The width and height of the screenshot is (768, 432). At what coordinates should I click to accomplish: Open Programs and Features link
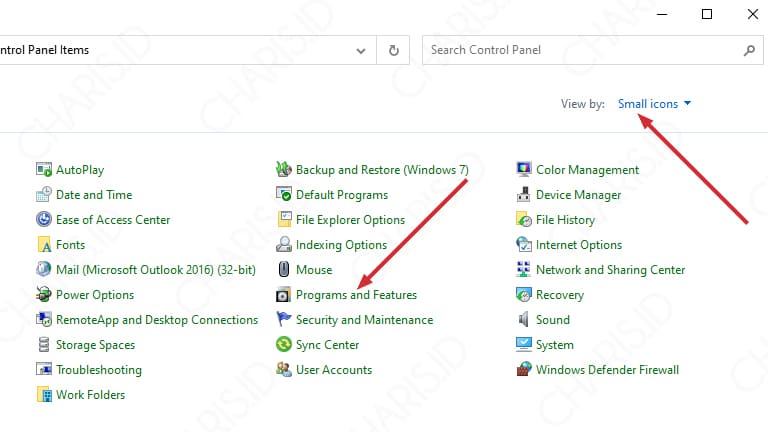[356, 295]
